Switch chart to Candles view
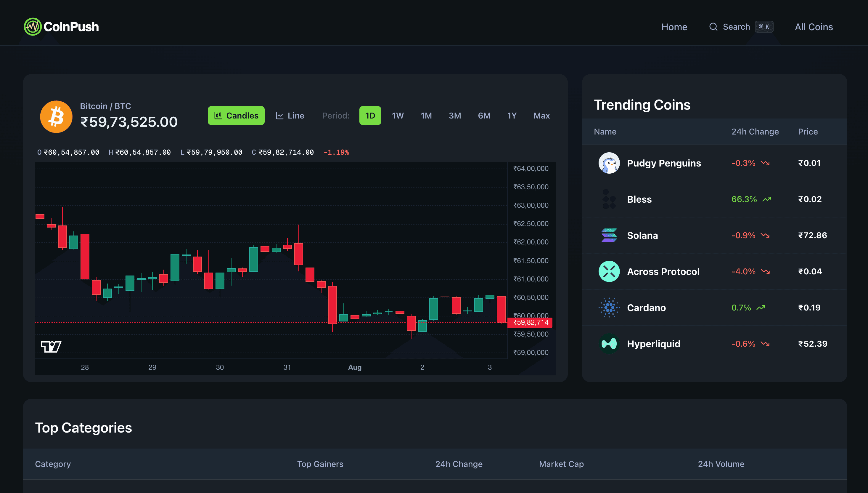The image size is (868, 493). click(236, 116)
